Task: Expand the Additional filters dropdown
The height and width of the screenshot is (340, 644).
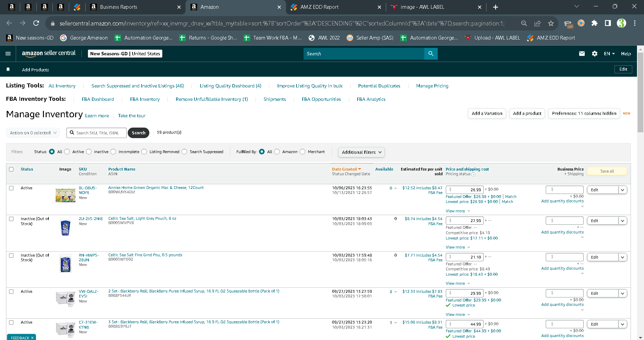Action: (x=361, y=152)
